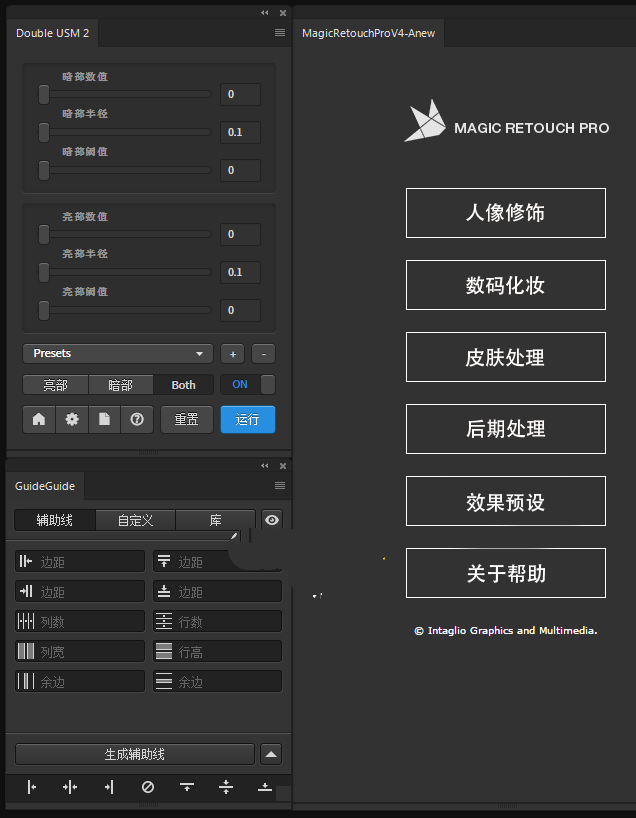
Task: Close the Double USM 2 panel
Action: tap(283, 13)
